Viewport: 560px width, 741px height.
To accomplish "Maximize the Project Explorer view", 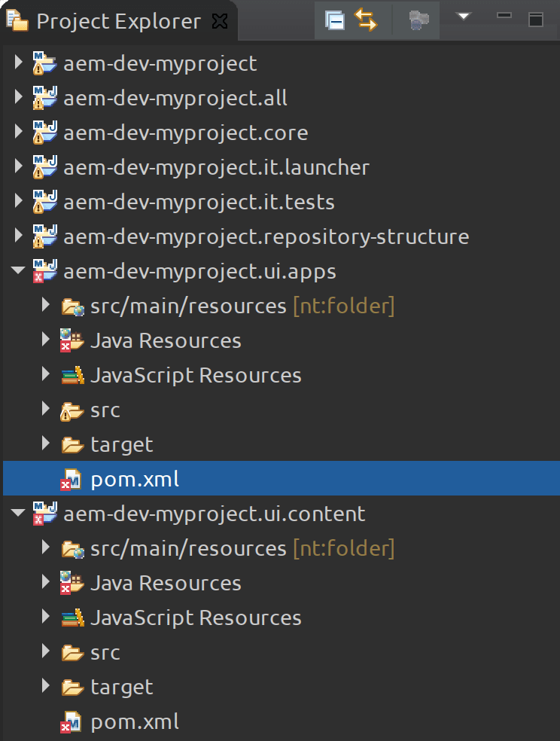I will coord(536,20).
